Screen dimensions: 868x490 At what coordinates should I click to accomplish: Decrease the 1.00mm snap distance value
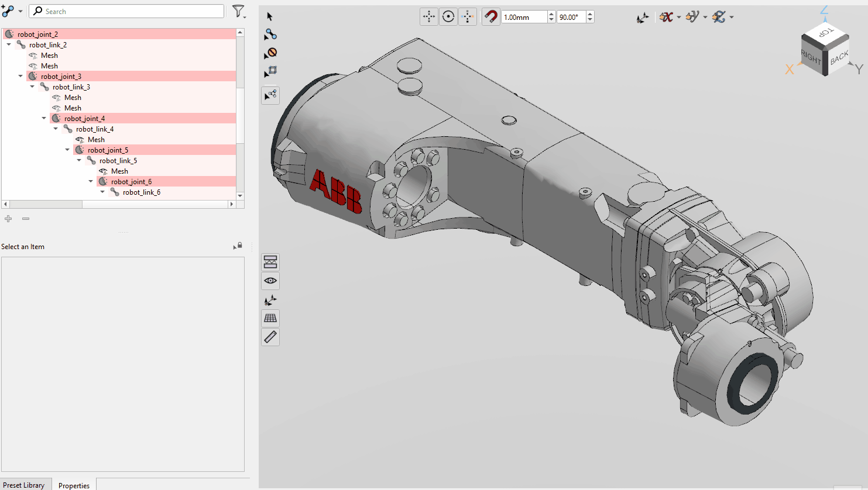pyautogui.click(x=551, y=20)
